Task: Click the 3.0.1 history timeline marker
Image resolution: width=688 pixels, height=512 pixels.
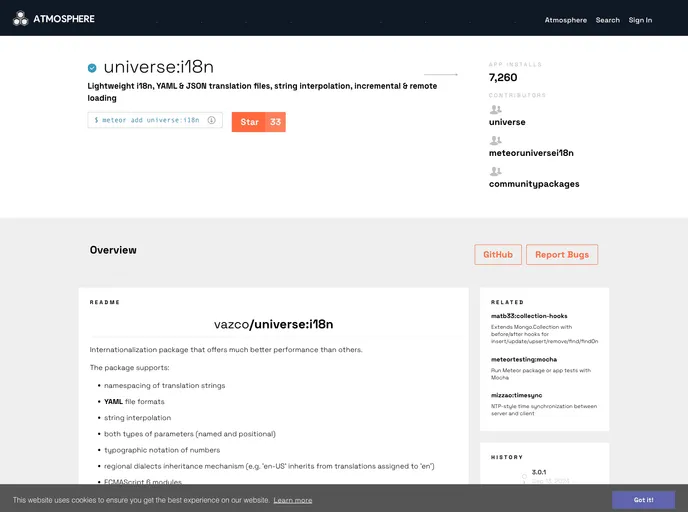Action: click(524, 478)
